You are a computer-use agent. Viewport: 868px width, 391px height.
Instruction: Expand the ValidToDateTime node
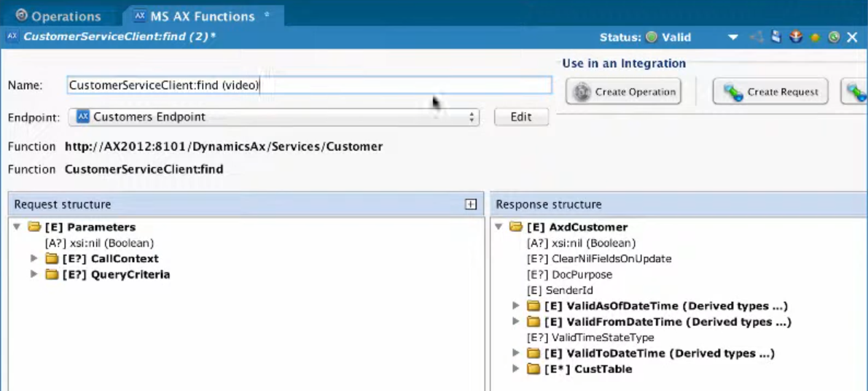516,353
